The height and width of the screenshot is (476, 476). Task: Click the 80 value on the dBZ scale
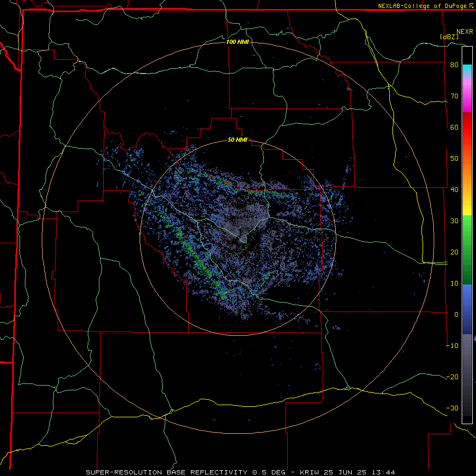coord(454,65)
